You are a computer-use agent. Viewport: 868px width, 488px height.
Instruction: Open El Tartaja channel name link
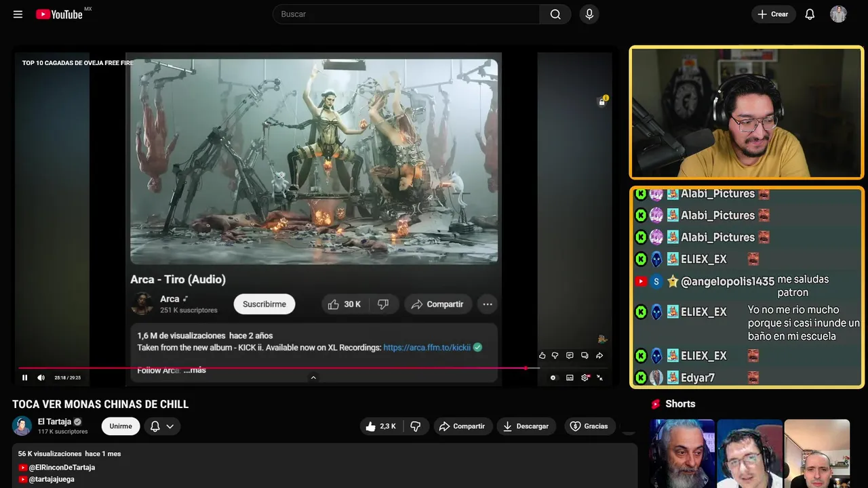(54, 422)
